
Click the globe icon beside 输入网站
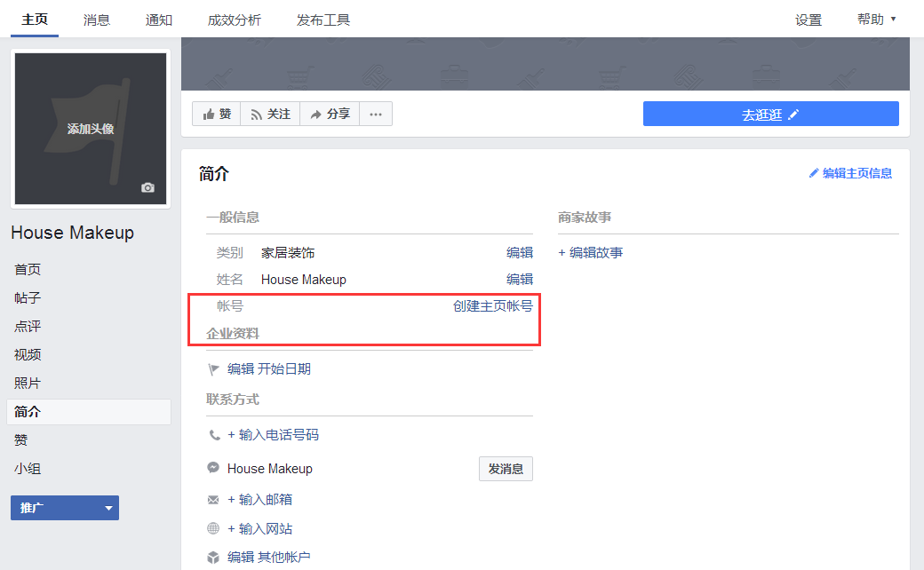[213, 527]
